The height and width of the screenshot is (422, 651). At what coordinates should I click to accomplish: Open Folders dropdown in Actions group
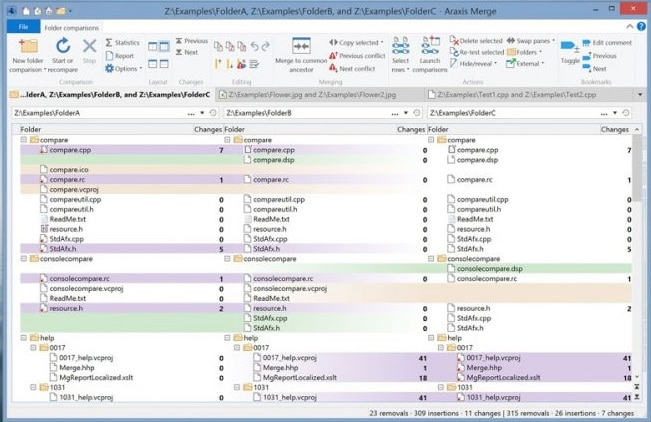tap(524, 52)
